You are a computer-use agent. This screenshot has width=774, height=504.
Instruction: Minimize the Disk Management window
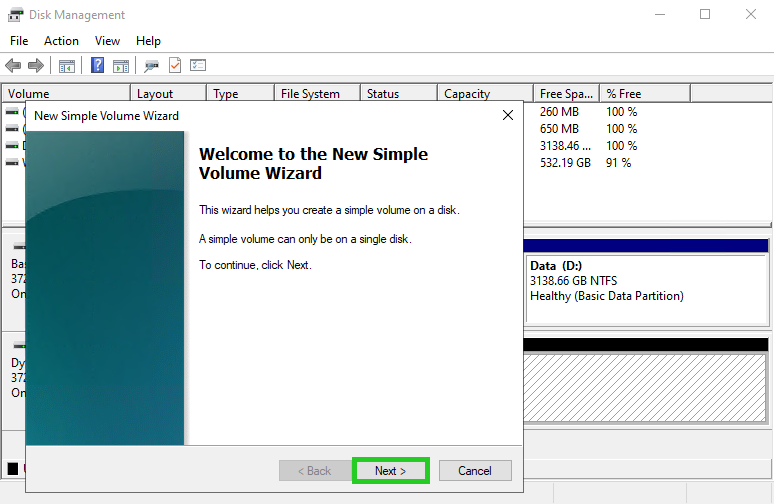pyautogui.click(x=660, y=14)
